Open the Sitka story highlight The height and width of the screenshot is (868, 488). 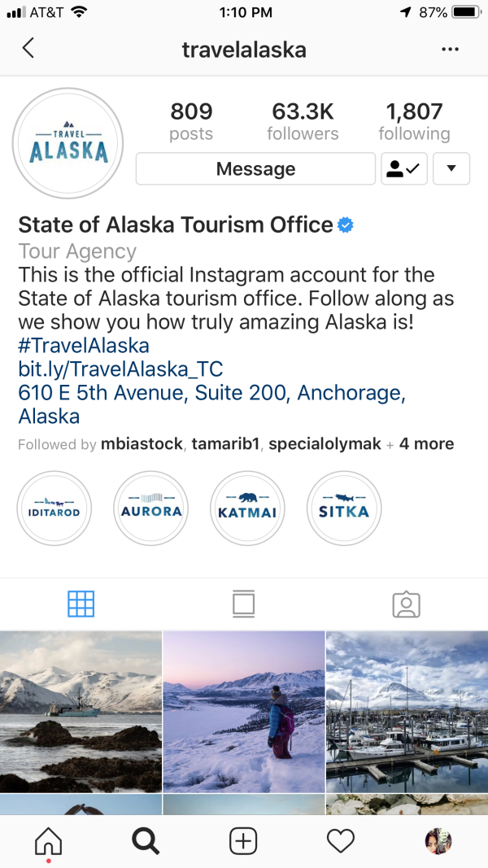point(344,508)
